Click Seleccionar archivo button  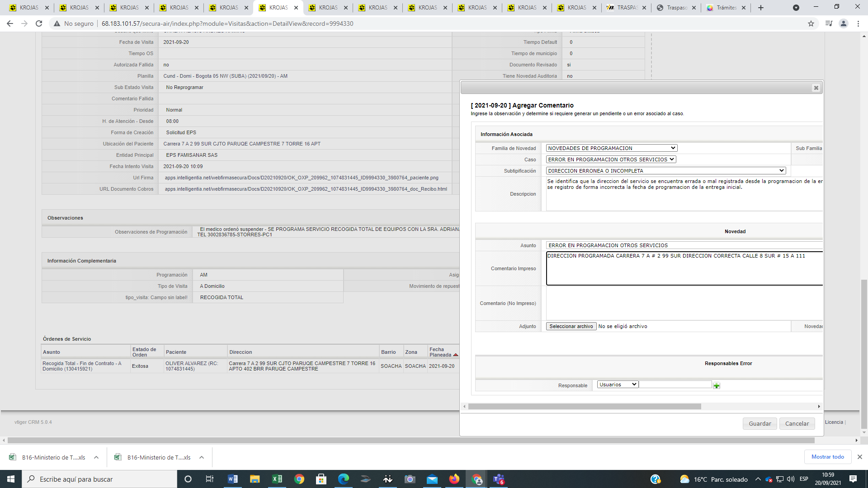571,326
